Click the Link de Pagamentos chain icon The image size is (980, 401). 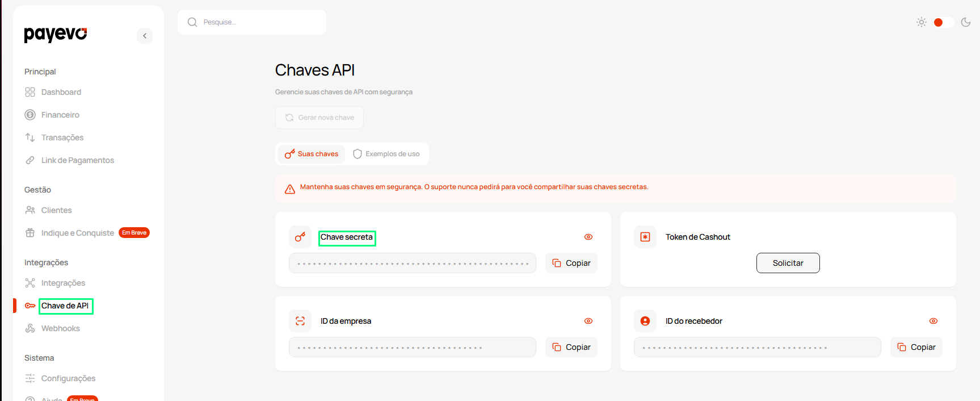[30, 160]
